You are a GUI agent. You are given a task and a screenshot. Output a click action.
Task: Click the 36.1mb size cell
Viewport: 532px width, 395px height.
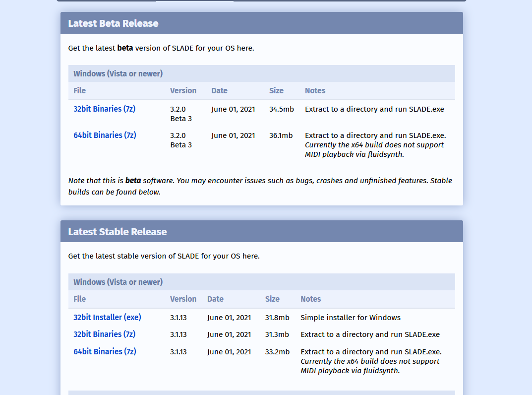(281, 135)
